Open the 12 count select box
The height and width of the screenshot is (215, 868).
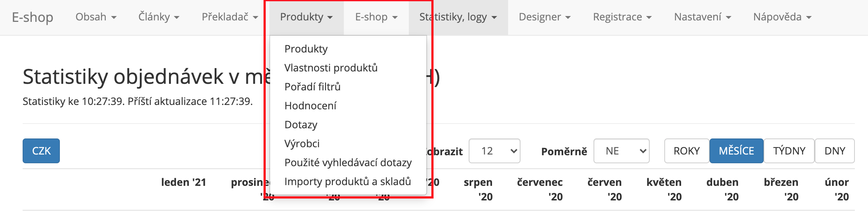[x=495, y=151]
